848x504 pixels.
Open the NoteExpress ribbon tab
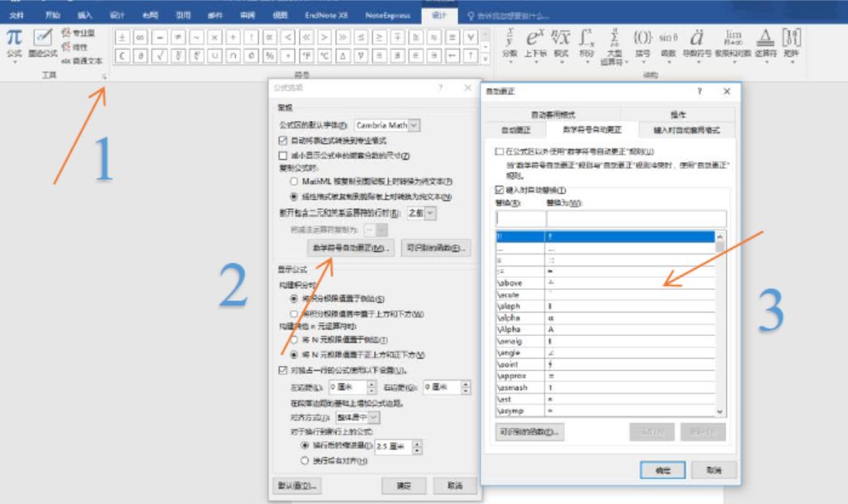[x=387, y=15]
